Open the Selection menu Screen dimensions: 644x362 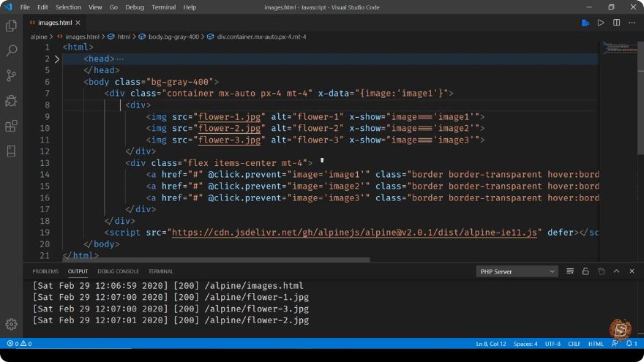(68, 7)
